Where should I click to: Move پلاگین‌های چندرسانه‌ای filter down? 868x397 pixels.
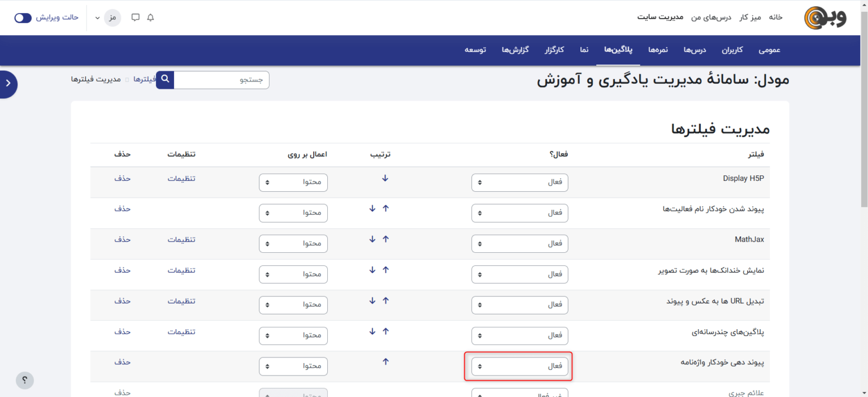[x=372, y=331]
